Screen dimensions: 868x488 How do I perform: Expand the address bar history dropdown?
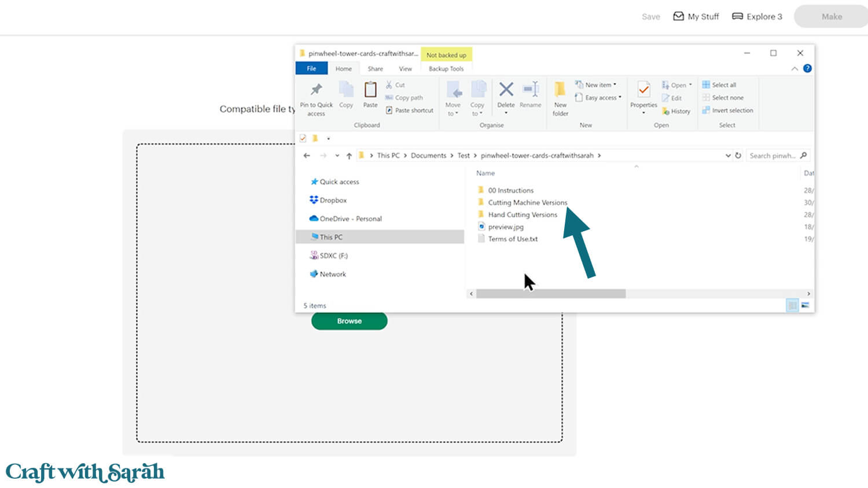[727, 156]
